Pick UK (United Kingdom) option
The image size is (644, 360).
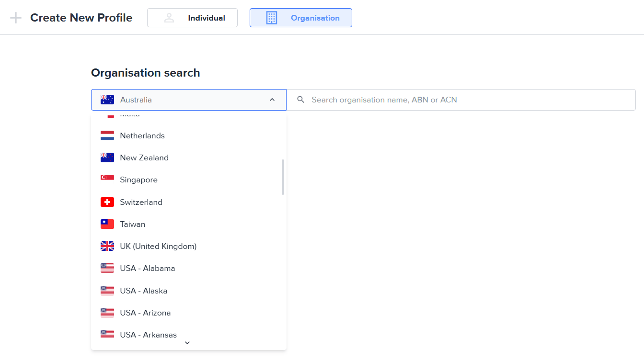pos(158,246)
